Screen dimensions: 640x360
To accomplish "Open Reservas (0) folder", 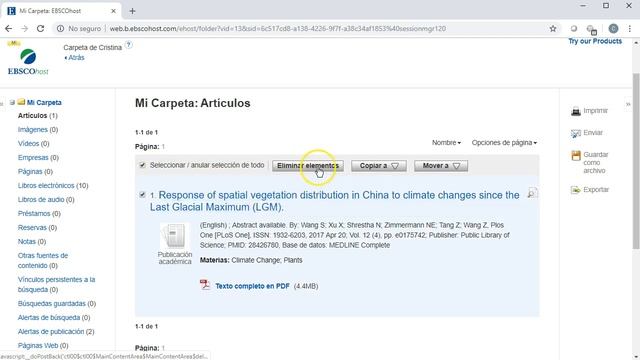I will [37, 228].
